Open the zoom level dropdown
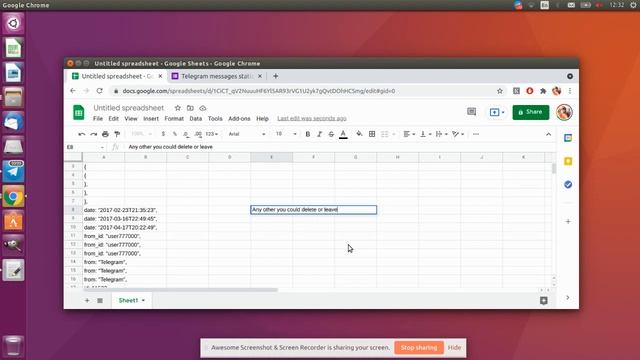This screenshot has width=640, height=360. coord(141,134)
